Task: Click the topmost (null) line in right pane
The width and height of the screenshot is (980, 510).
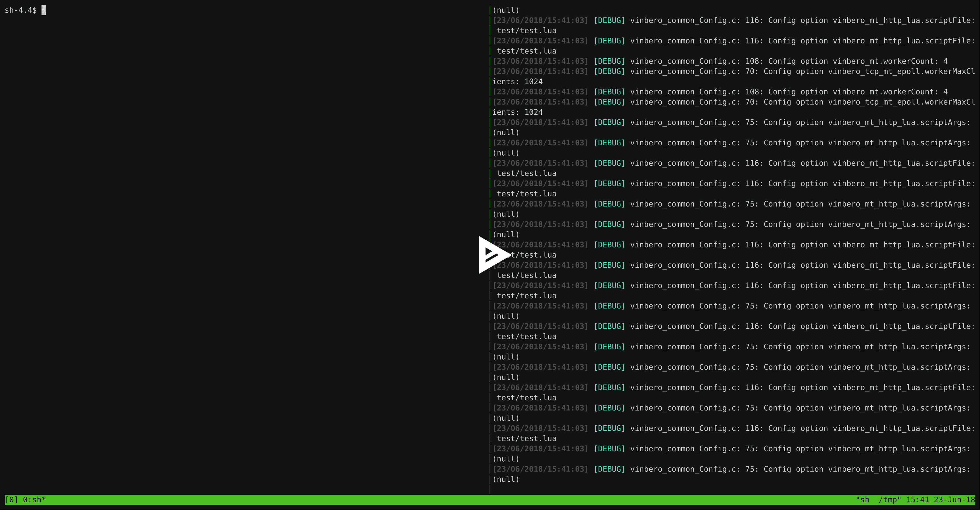Action: [506, 10]
